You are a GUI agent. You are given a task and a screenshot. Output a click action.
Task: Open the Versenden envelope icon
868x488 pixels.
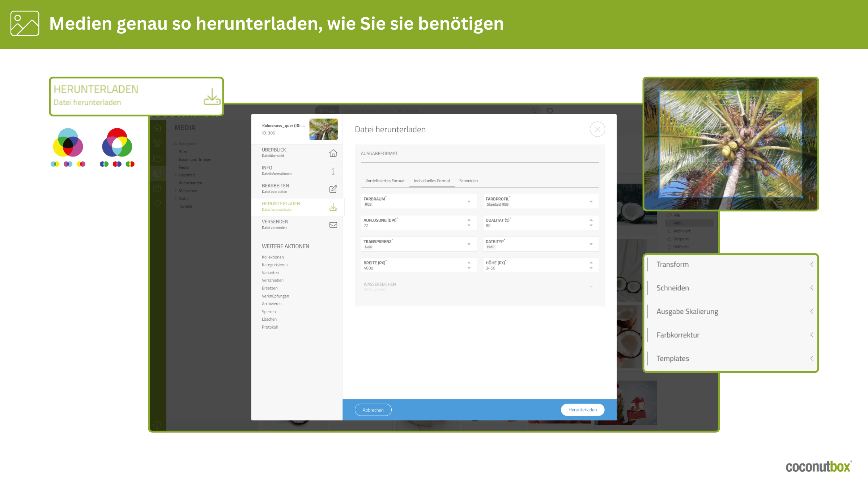[x=333, y=224]
